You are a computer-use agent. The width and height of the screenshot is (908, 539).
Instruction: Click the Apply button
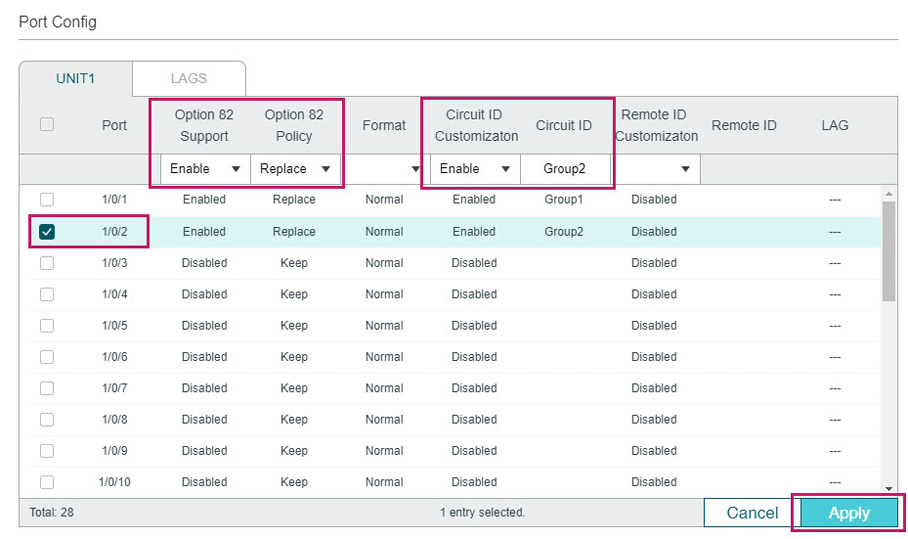[x=848, y=513]
